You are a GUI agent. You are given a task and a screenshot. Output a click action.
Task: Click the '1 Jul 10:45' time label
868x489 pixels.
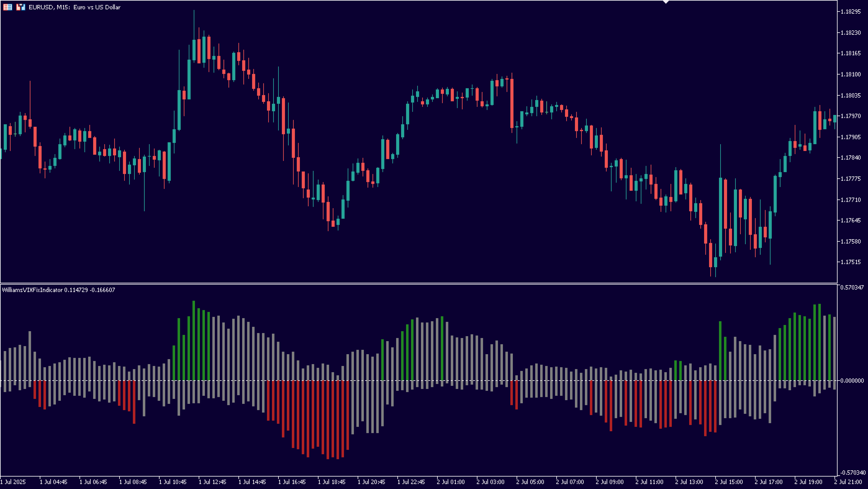pyautogui.click(x=173, y=482)
